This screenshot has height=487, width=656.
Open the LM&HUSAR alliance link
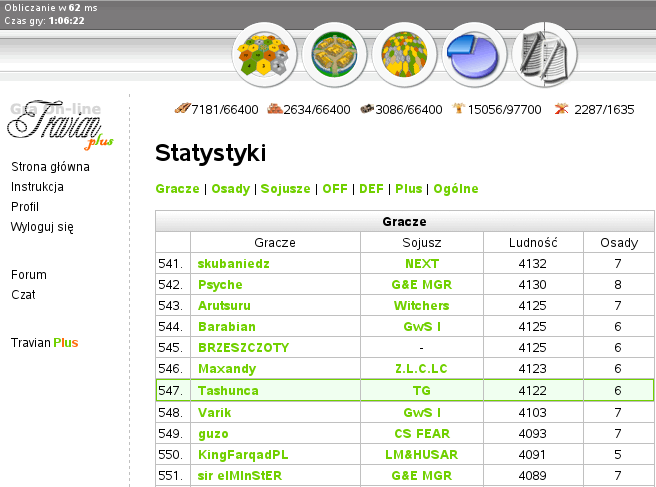422,455
